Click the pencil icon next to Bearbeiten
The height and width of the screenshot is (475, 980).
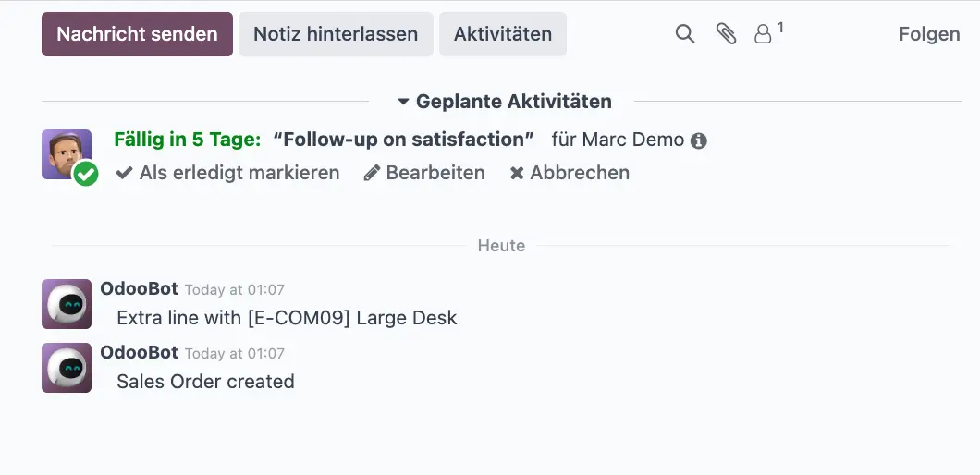(x=372, y=173)
